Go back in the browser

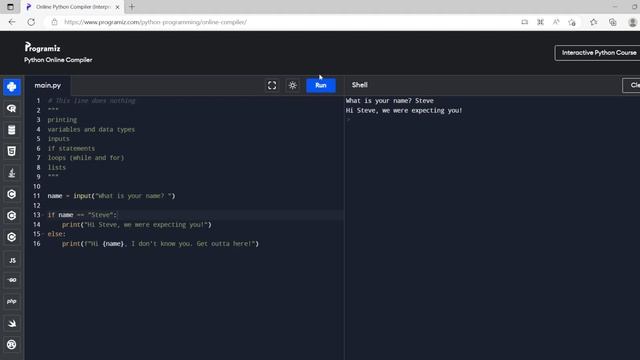pos(12,22)
